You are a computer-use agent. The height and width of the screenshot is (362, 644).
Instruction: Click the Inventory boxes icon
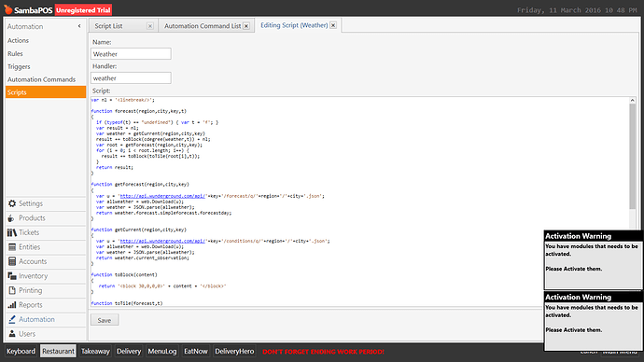pyautogui.click(x=12, y=276)
